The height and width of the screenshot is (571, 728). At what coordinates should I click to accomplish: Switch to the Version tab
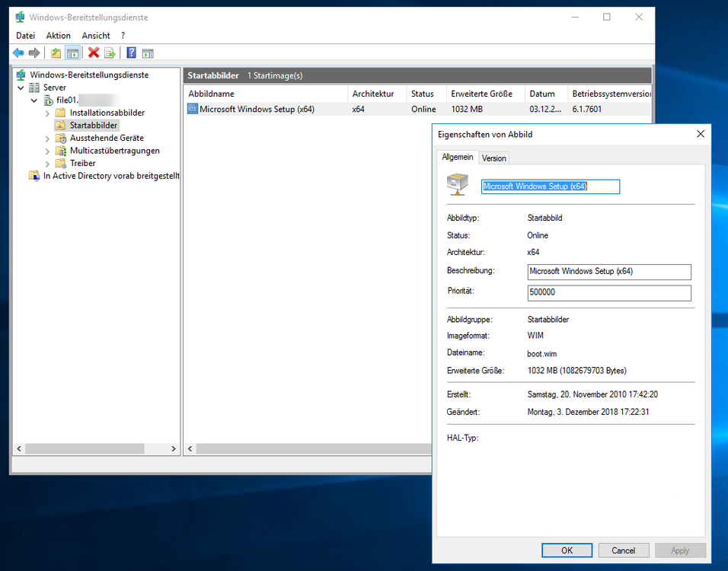click(x=493, y=158)
